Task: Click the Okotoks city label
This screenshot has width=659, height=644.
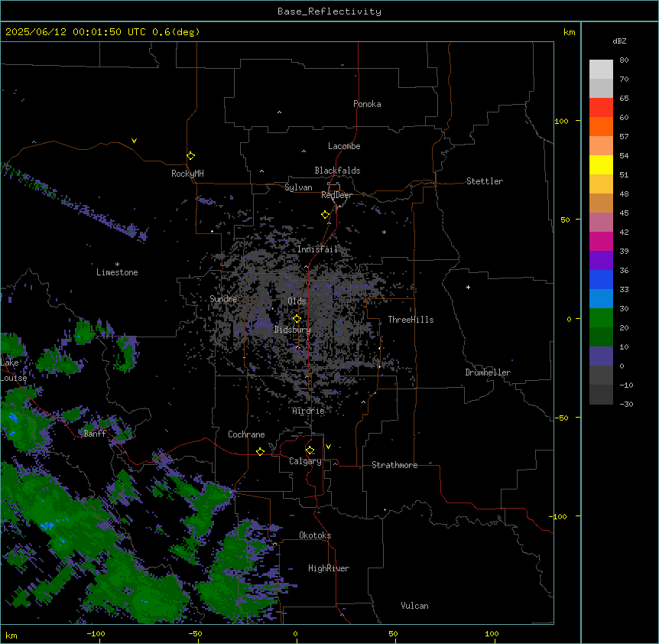Action: click(x=315, y=535)
